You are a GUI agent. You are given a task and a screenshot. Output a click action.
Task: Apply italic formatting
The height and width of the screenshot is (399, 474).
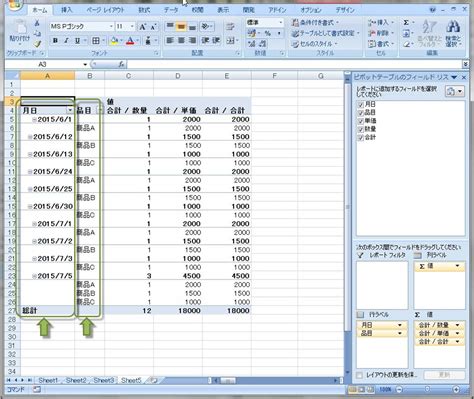pyautogui.click(x=66, y=41)
